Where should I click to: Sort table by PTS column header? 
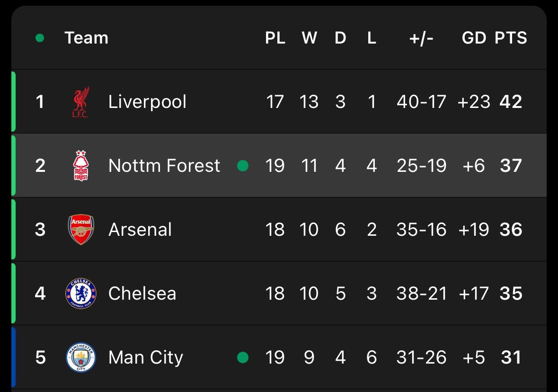click(511, 38)
